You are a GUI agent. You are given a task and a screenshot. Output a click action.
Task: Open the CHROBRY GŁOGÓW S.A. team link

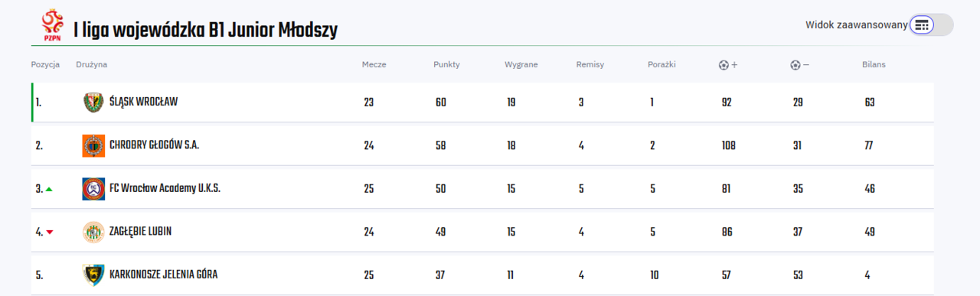(154, 145)
